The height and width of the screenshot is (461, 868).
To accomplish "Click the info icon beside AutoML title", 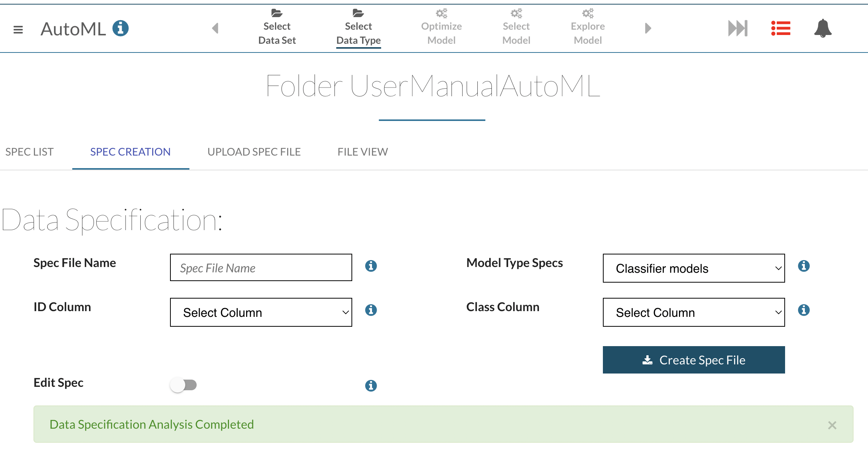I will (121, 28).
